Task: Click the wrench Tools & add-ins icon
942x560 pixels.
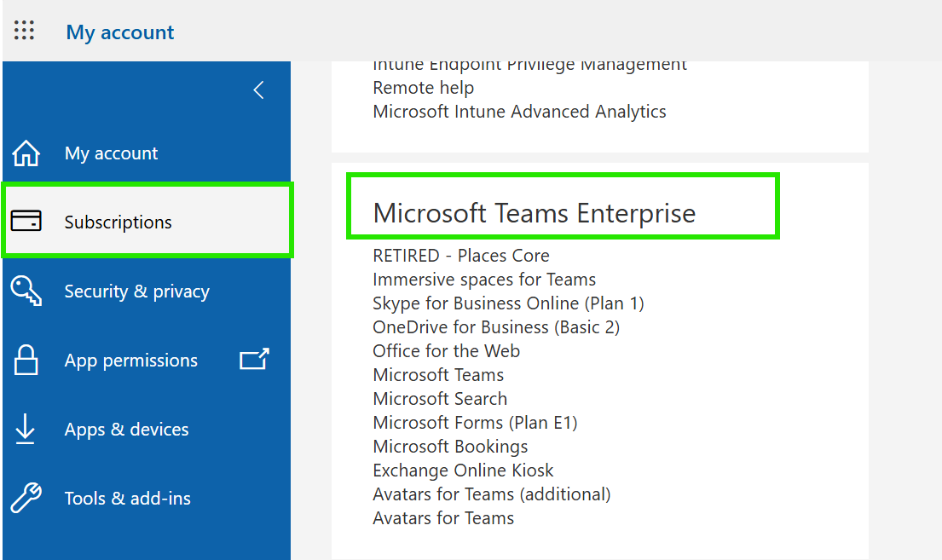Action: click(26, 498)
